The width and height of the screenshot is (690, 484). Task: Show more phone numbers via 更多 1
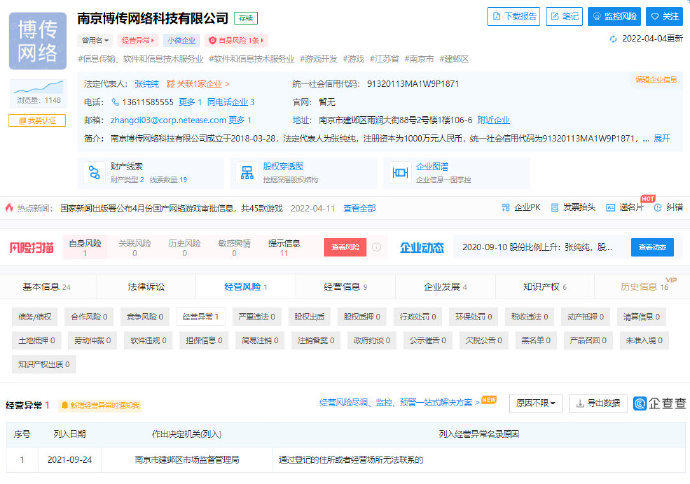190,102
